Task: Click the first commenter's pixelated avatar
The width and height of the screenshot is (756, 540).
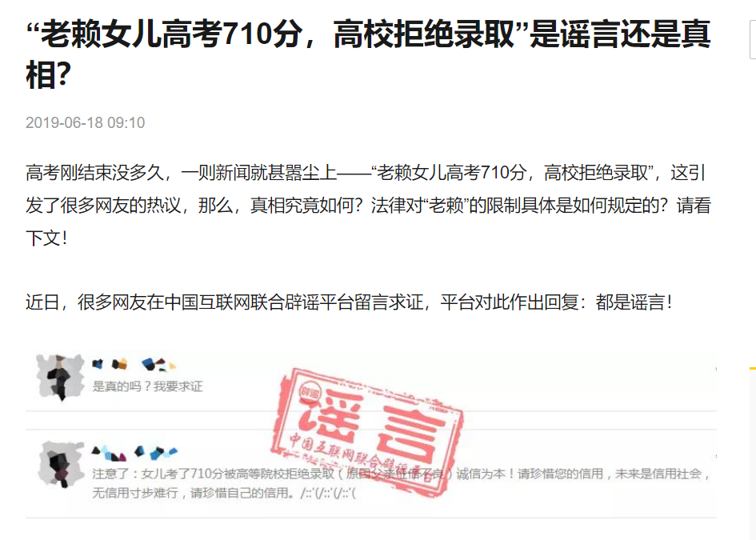Action: click(x=61, y=378)
